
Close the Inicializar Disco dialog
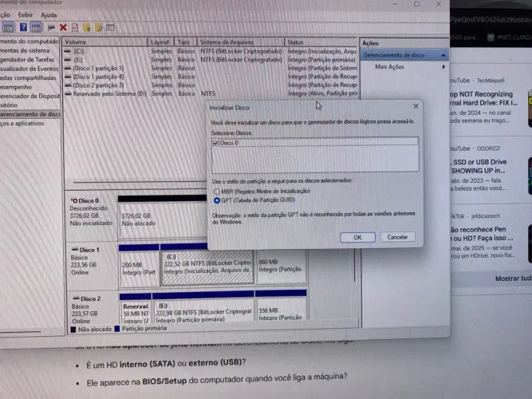click(416, 106)
